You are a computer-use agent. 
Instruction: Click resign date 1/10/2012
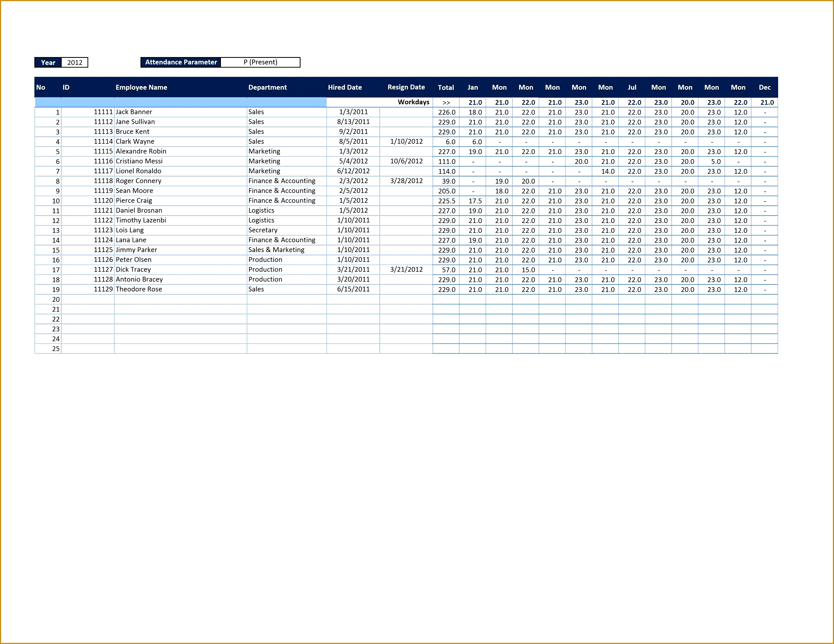pyautogui.click(x=406, y=142)
